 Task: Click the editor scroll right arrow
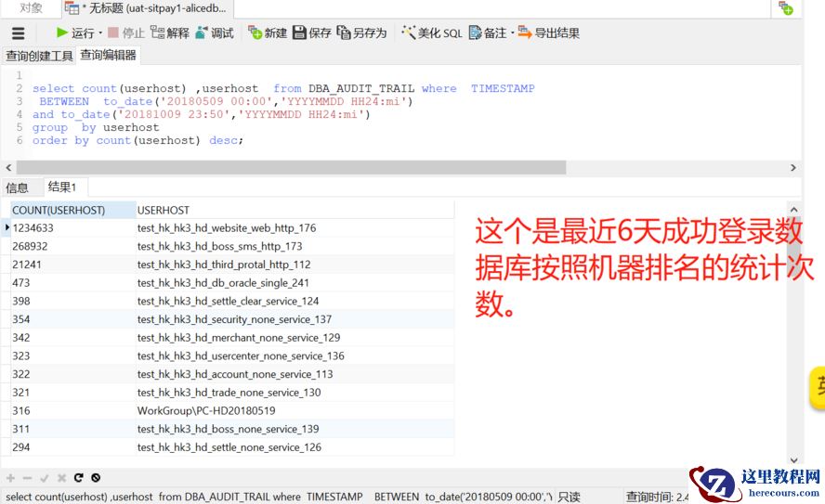(x=792, y=168)
